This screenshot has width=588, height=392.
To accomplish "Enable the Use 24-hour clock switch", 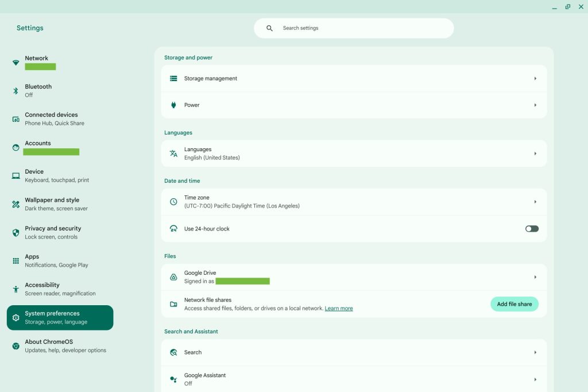I will (x=532, y=229).
